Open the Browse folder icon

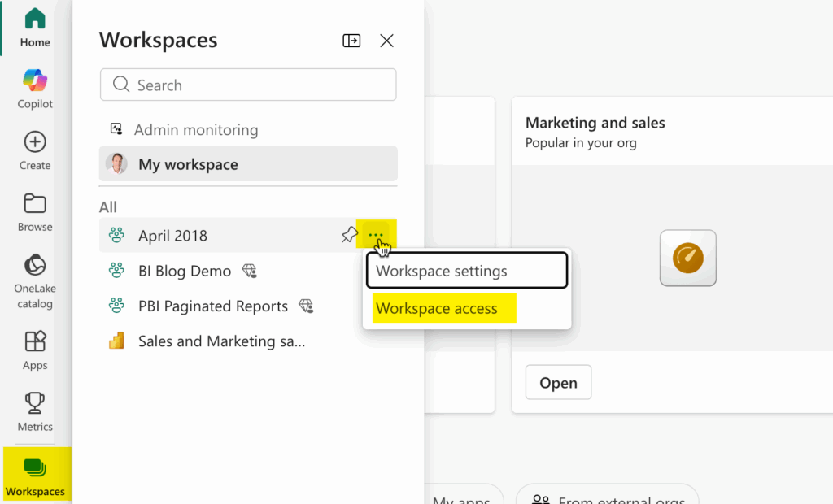click(35, 211)
